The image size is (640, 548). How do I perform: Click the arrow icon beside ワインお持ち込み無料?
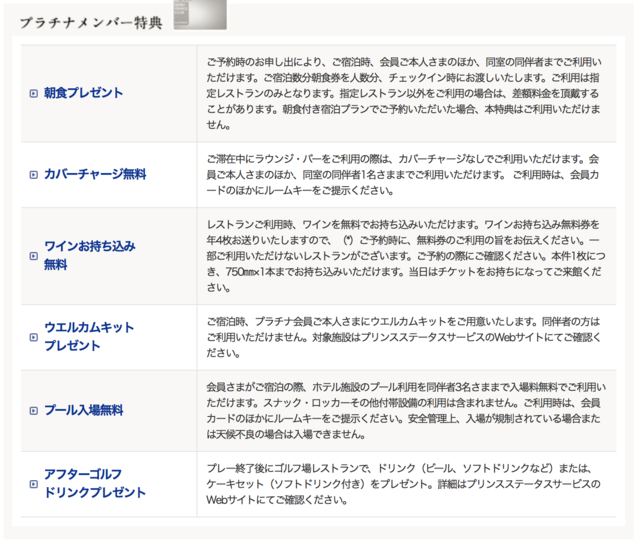click(x=34, y=256)
